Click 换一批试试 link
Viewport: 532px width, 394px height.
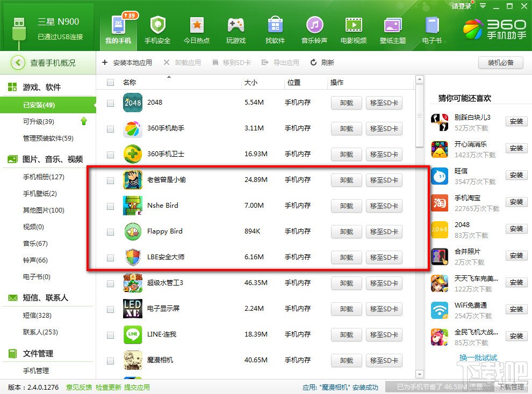point(478,357)
